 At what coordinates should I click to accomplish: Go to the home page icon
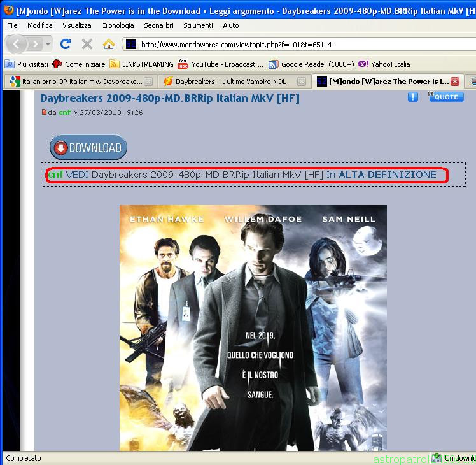tap(109, 45)
